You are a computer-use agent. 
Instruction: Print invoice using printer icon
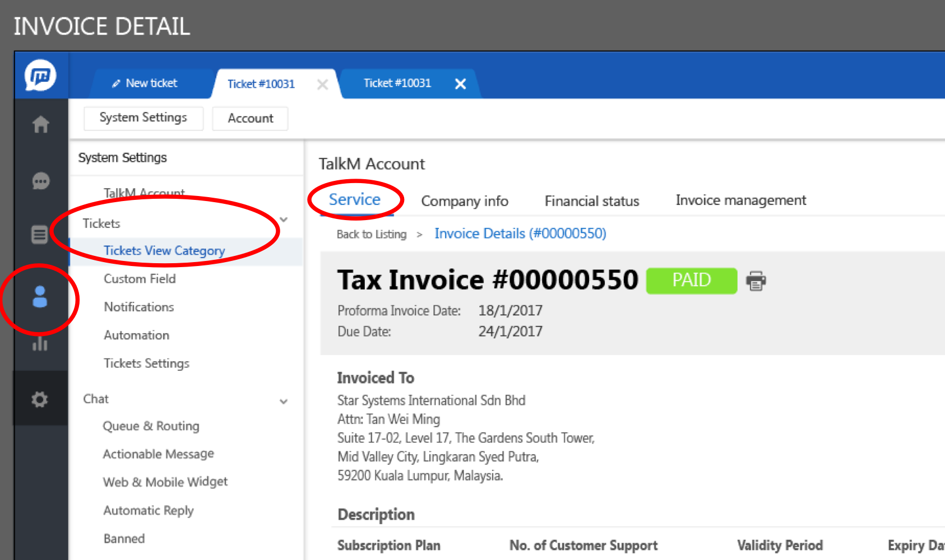[x=756, y=281]
